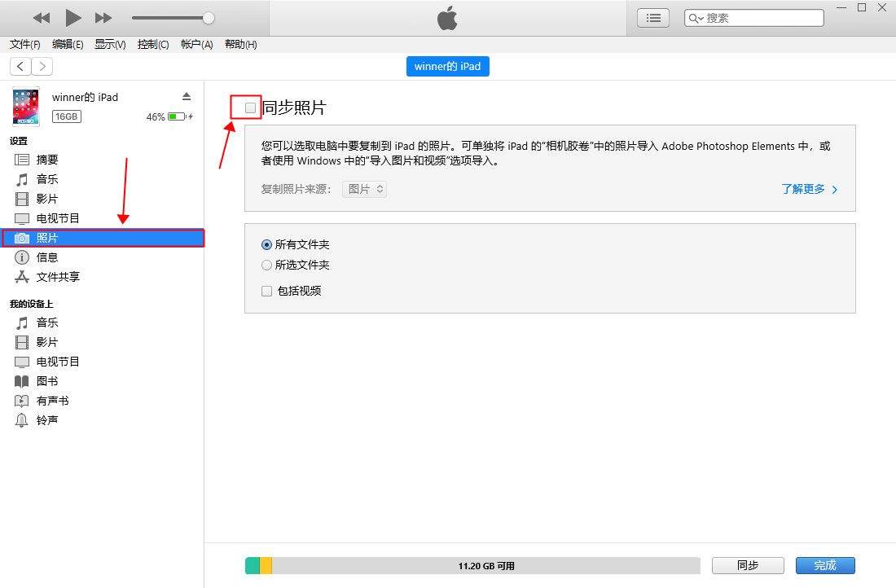Screen dimensions: 896x588
Task: Eject the winner的 iPad device
Action: (x=187, y=96)
